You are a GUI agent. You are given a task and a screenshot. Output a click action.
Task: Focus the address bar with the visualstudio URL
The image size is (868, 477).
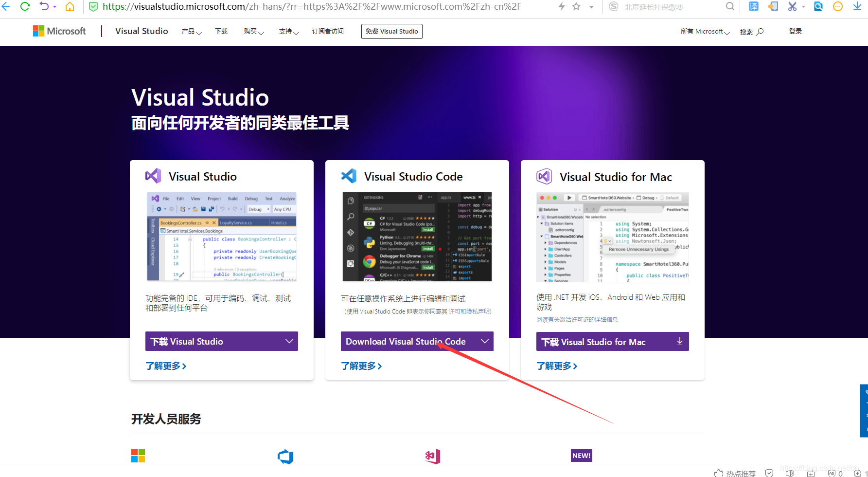tap(311, 7)
